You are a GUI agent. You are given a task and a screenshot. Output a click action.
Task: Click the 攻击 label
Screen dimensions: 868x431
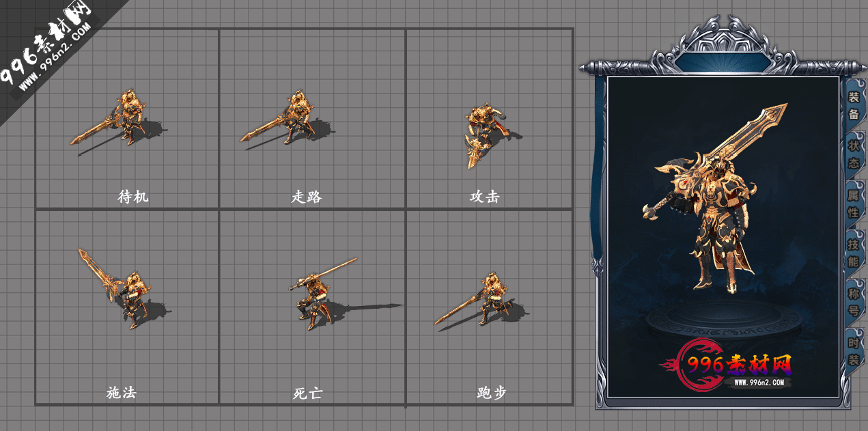coord(485,197)
